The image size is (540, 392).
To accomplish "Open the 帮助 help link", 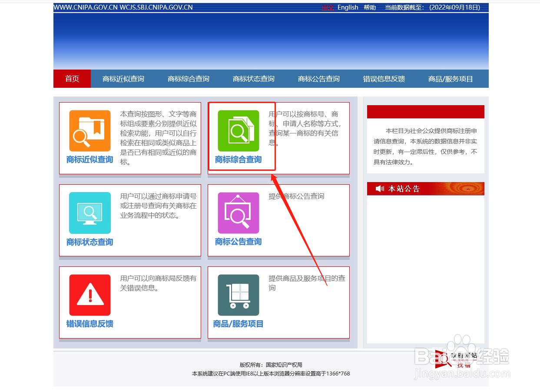I will point(370,7).
